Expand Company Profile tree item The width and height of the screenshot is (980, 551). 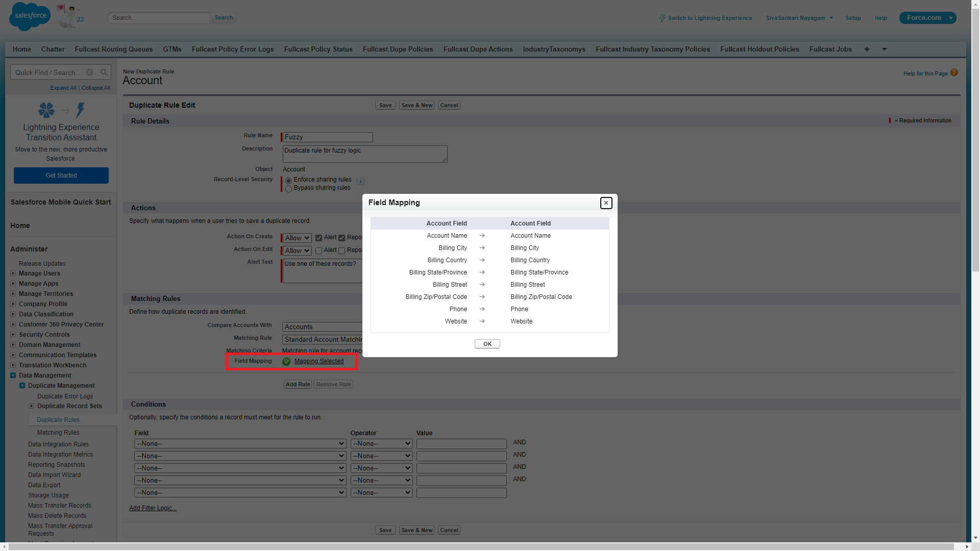click(13, 304)
